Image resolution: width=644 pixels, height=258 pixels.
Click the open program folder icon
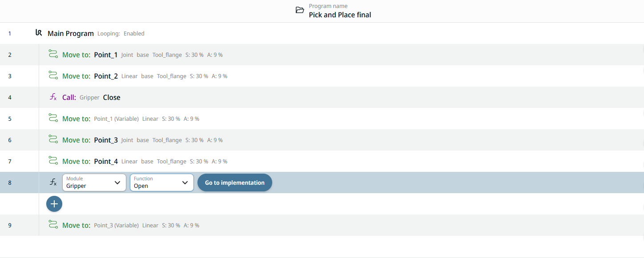click(300, 10)
